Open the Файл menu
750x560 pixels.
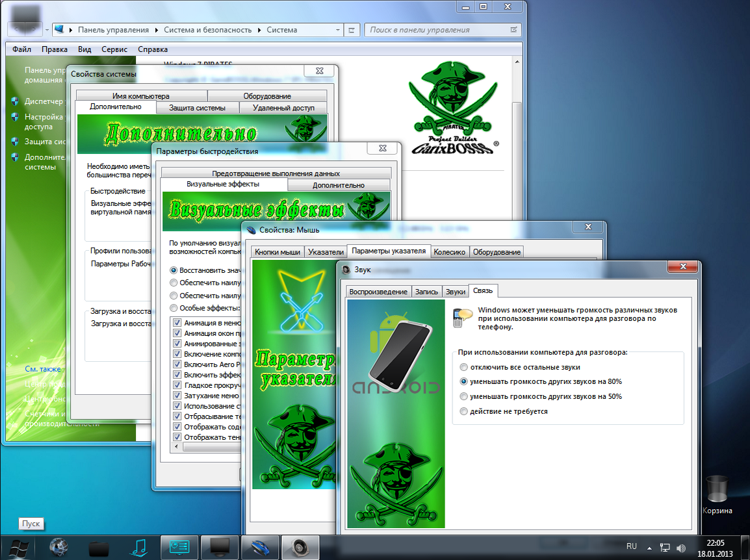21,49
